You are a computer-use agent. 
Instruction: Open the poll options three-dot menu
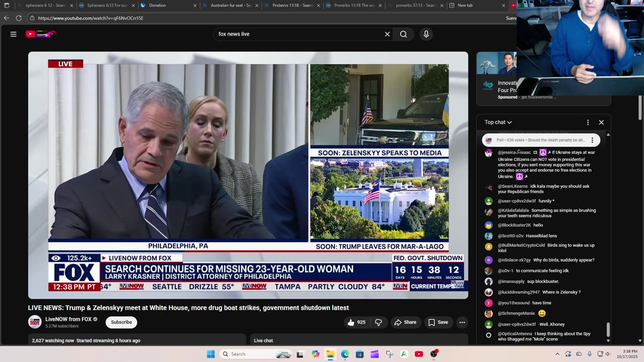click(592, 140)
